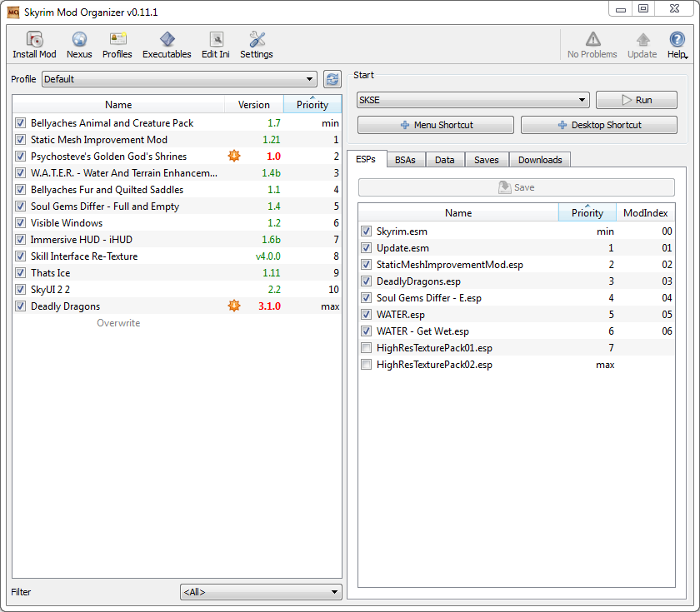Click the Desktop Shortcut button
The width and height of the screenshot is (700, 612).
click(598, 125)
